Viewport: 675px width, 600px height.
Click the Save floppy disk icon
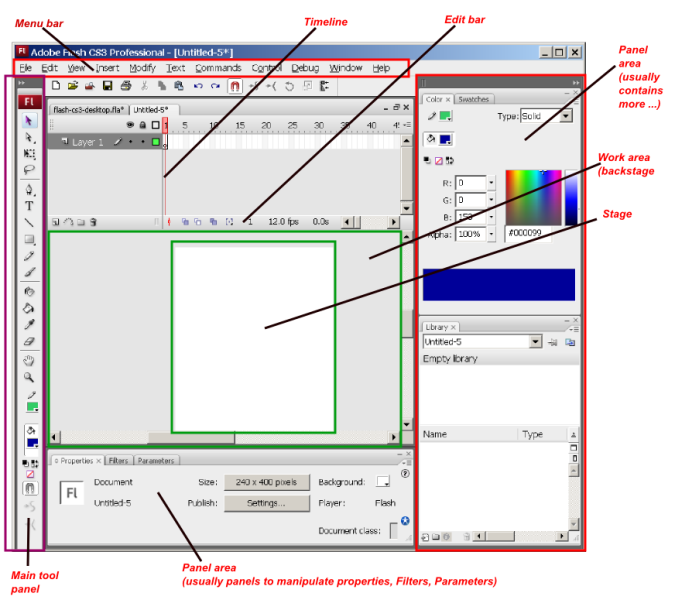point(108,86)
